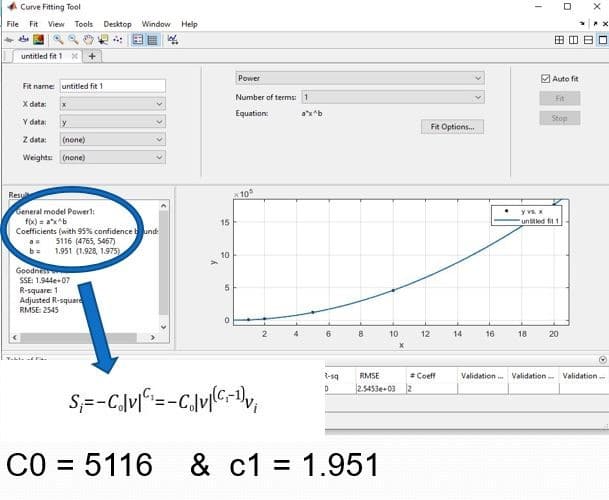Switch to untitled fit 1 tab
This screenshot has height=500, width=609.
pos(42,55)
